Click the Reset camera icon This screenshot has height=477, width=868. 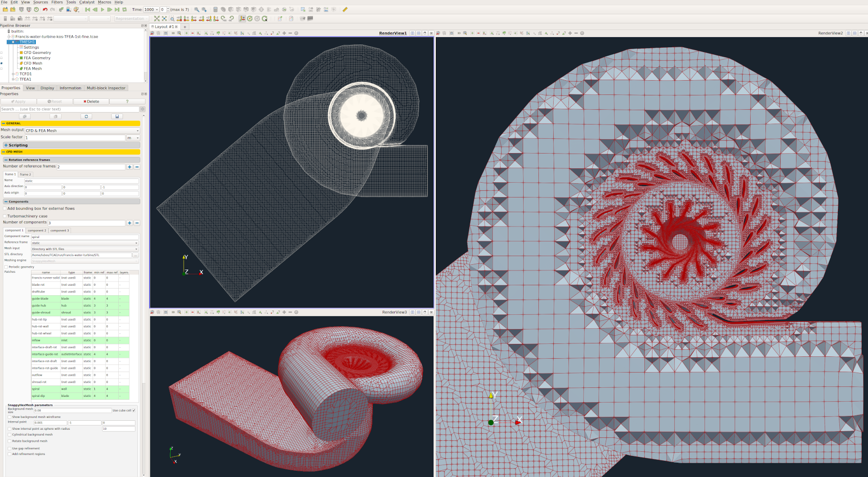click(156, 19)
